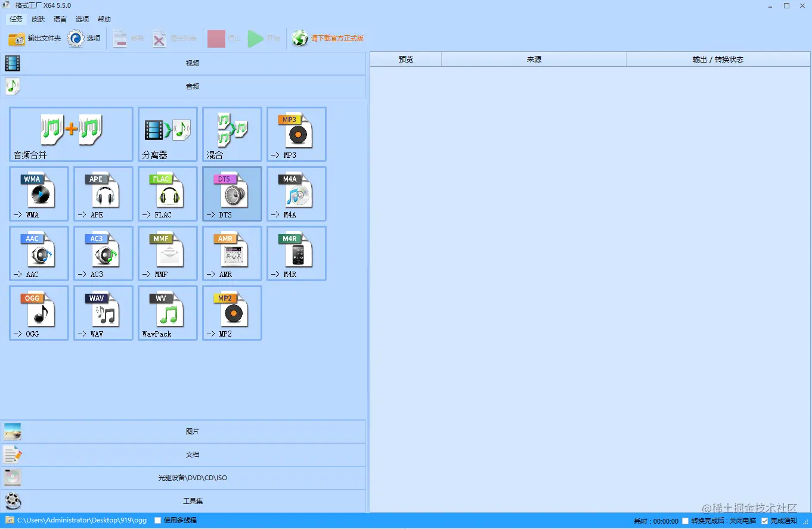Click the green 开始 start button

point(264,39)
